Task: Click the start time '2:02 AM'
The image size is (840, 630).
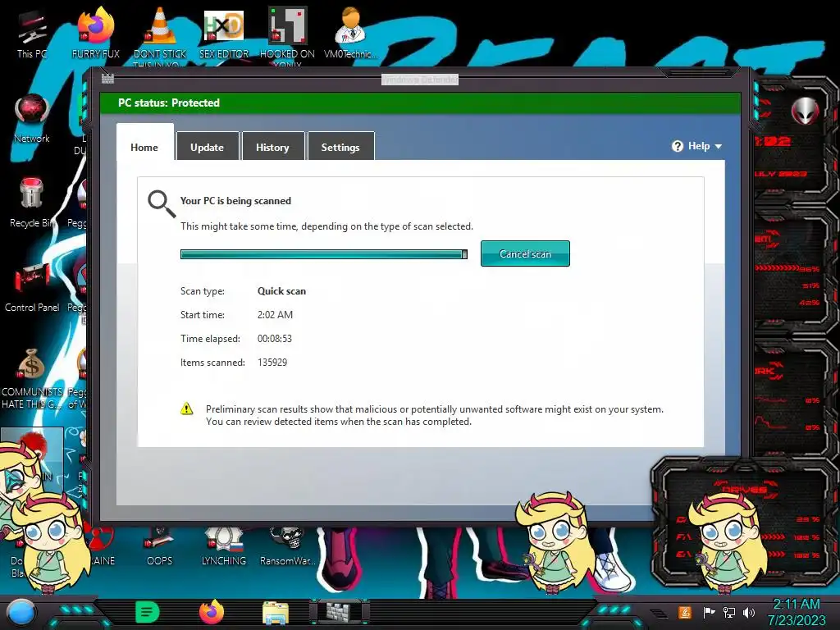Action: coord(275,314)
